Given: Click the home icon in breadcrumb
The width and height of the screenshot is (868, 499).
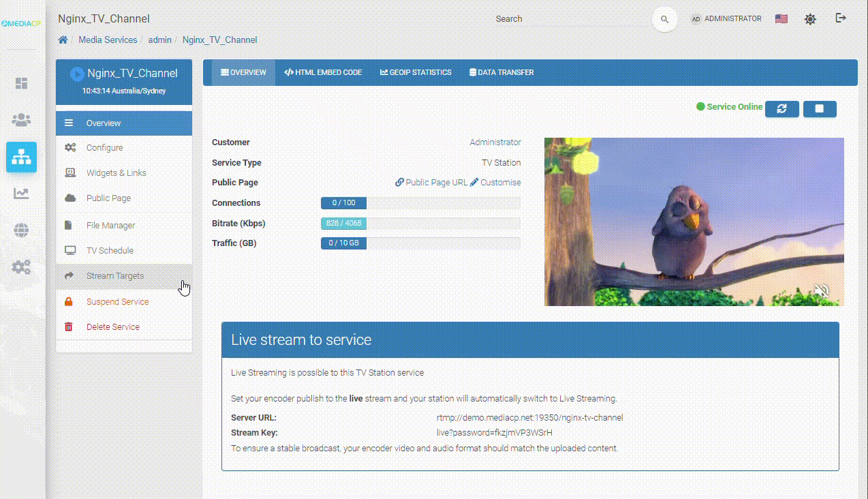Looking at the screenshot, I should pyautogui.click(x=63, y=40).
